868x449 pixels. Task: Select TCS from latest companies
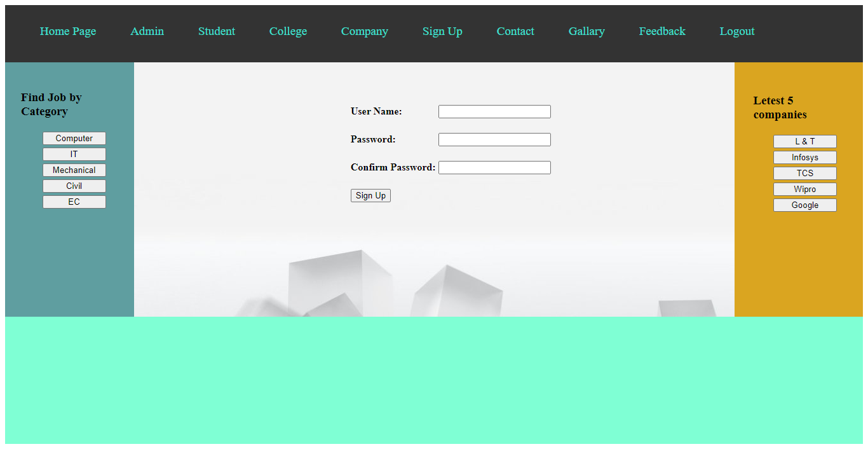[x=804, y=173]
